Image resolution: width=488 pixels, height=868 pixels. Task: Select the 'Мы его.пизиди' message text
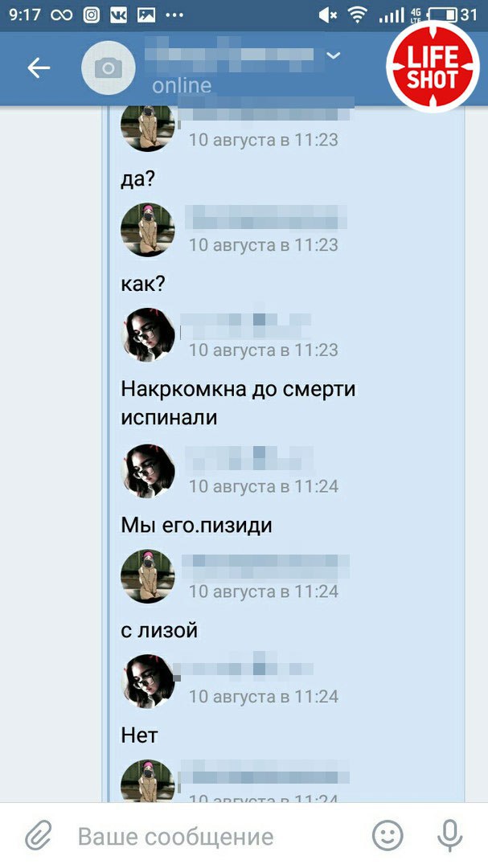pyautogui.click(x=196, y=526)
